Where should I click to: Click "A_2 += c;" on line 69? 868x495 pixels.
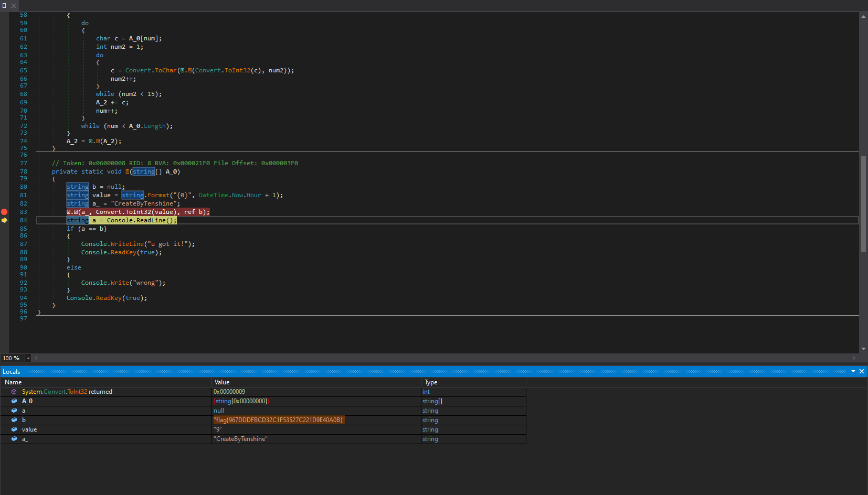coord(112,102)
